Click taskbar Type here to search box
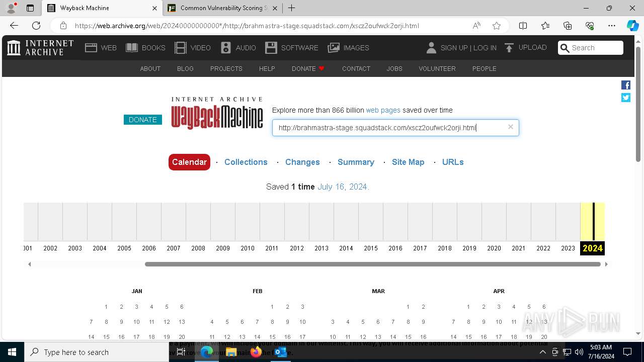This screenshot has height=362, width=644. coord(97,352)
